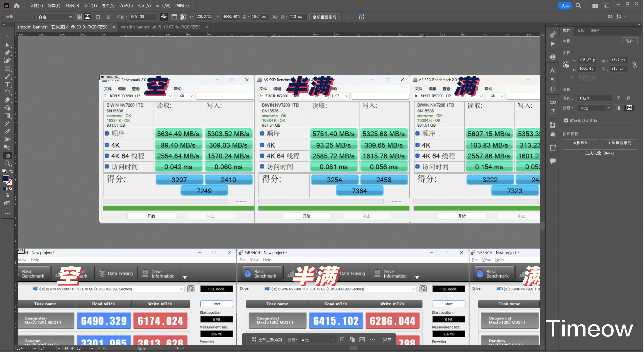
Task: Select the Zoom tool in toolbar
Action: [x=7, y=163]
